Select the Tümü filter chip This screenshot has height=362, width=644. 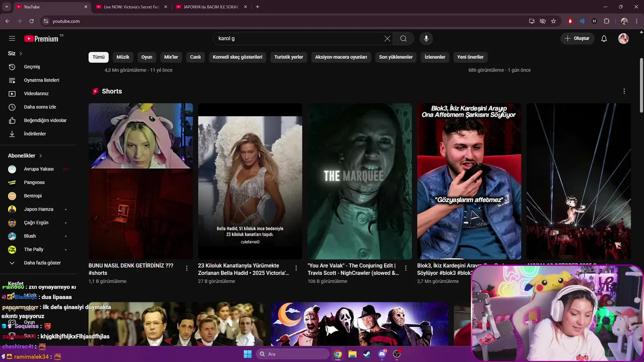pos(99,57)
